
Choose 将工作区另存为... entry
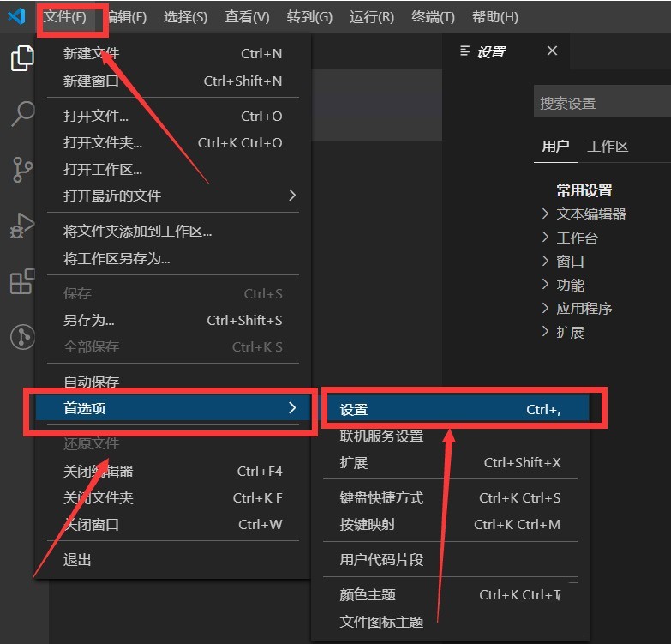tap(173, 259)
